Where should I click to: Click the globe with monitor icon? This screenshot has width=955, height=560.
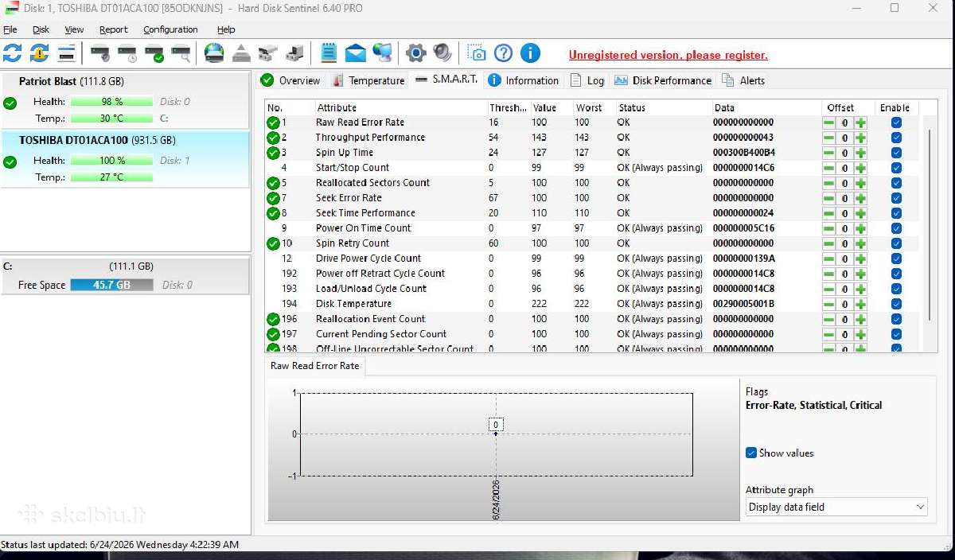pos(383,53)
